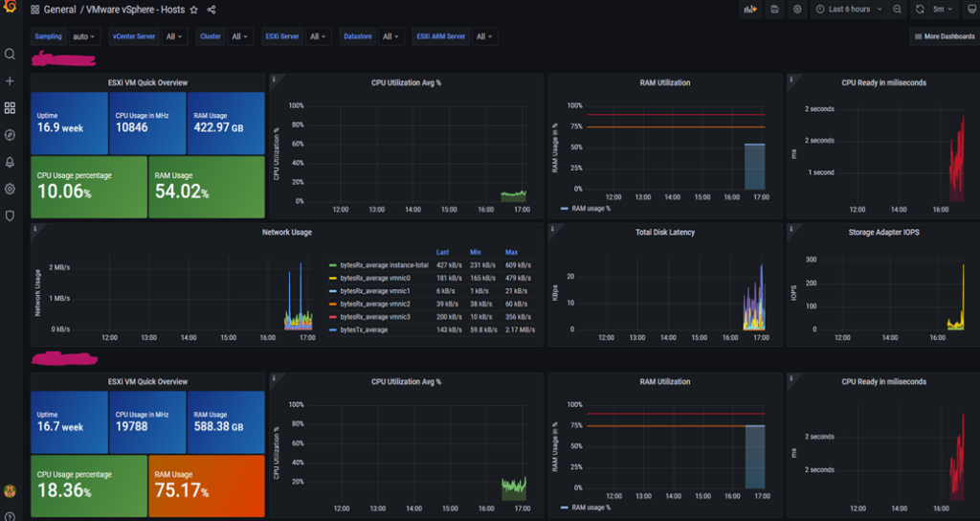
Task: Open the Server Admin shield icon
Action: coord(10,215)
